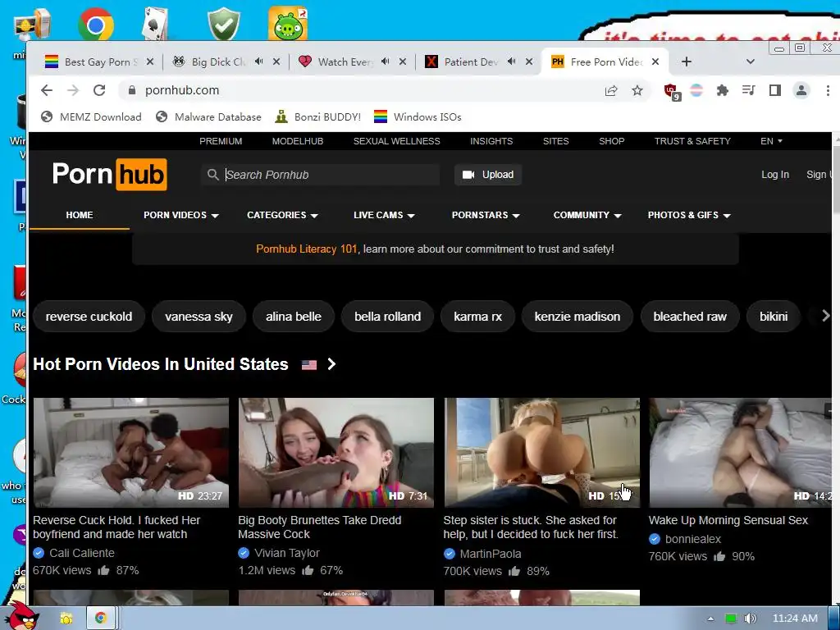
Task: Close the "Best Gay Porn" tab
Action: click(150, 62)
